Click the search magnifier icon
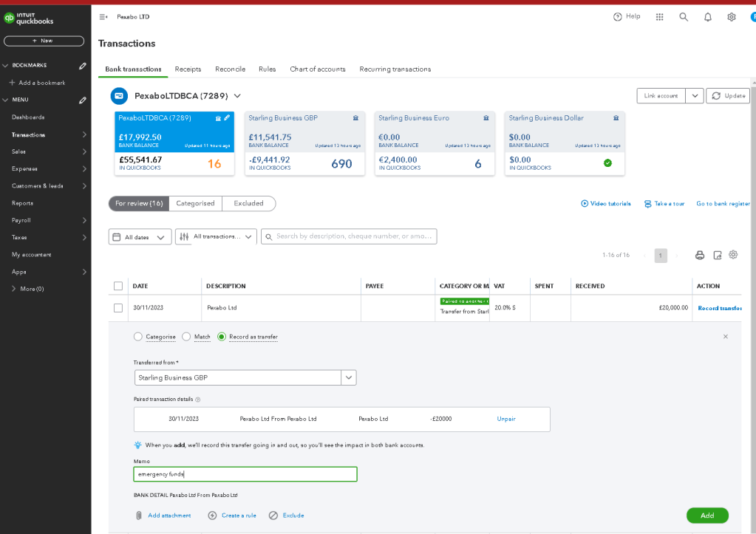This screenshot has width=756, height=534. tap(684, 17)
